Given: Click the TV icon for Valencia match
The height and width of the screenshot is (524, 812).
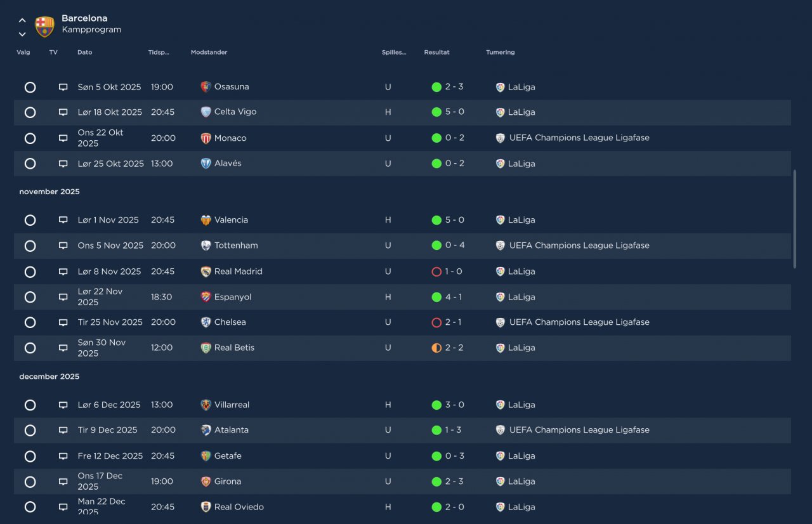Looking at the screenshot, I should click(x=63, y=220).
